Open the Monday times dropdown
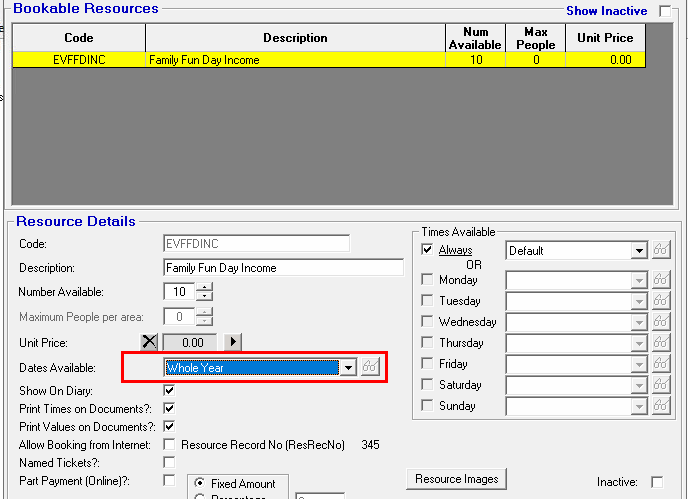688x499 pixels. point(639,280)
